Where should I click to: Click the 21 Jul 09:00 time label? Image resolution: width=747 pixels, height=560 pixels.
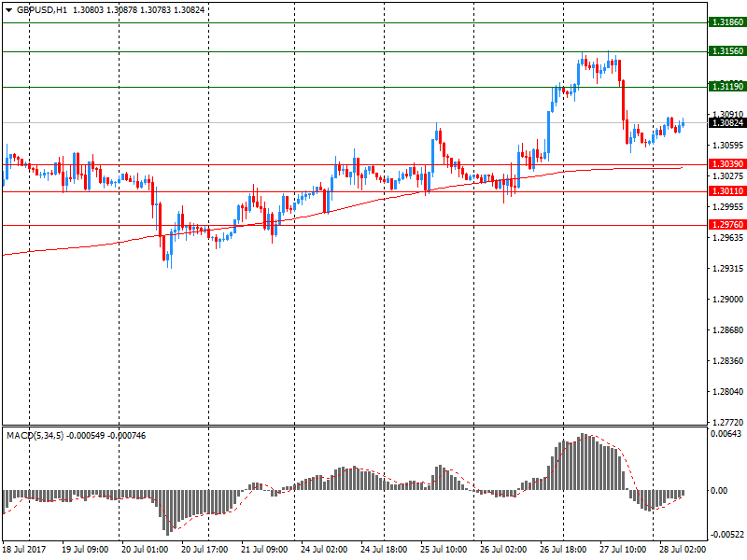pyautogui.click(x=264, y=549)
